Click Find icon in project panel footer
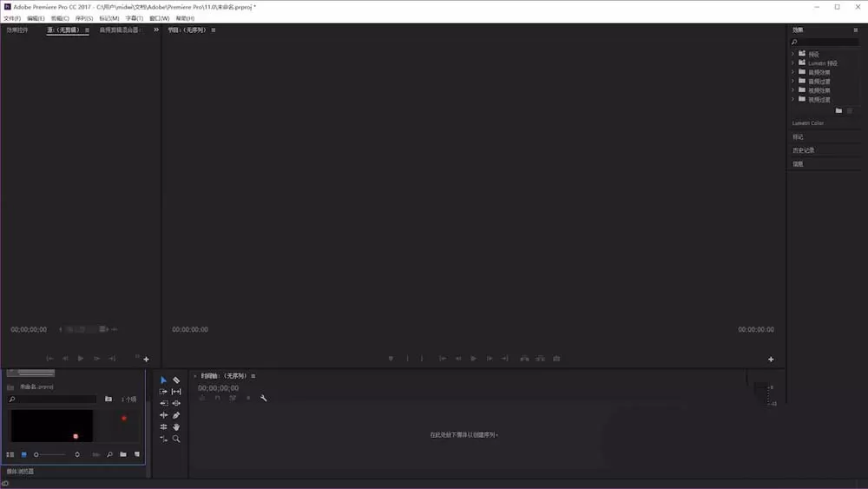The width and height of the screenshot is (868, 489). coord(109,454)
